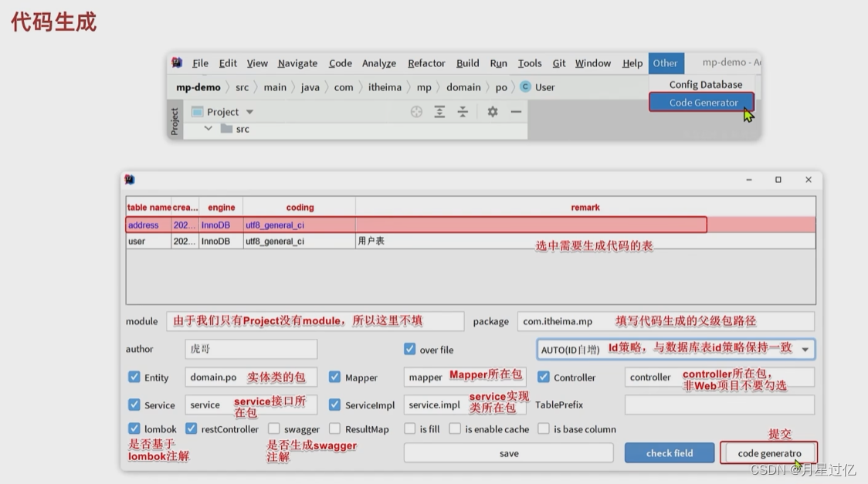Enable the is fill checkbox
Image resolution: width=868 pixels, height=484 pixels.
point(409,428)
